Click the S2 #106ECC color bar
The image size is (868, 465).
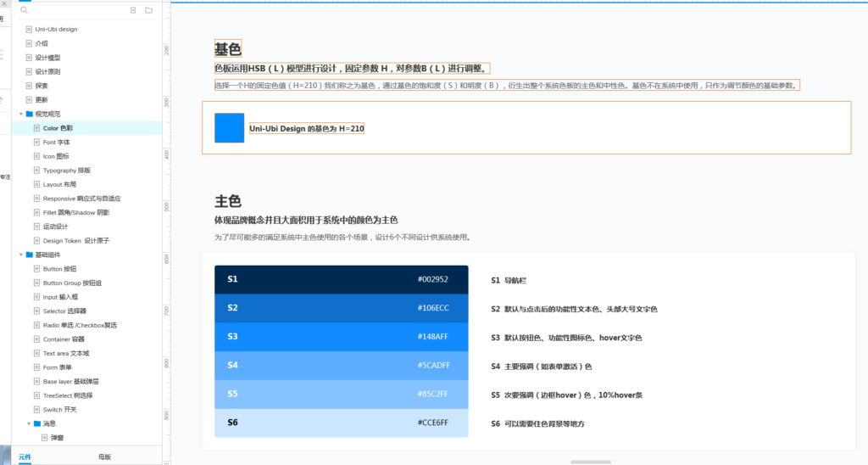point(342,308)
